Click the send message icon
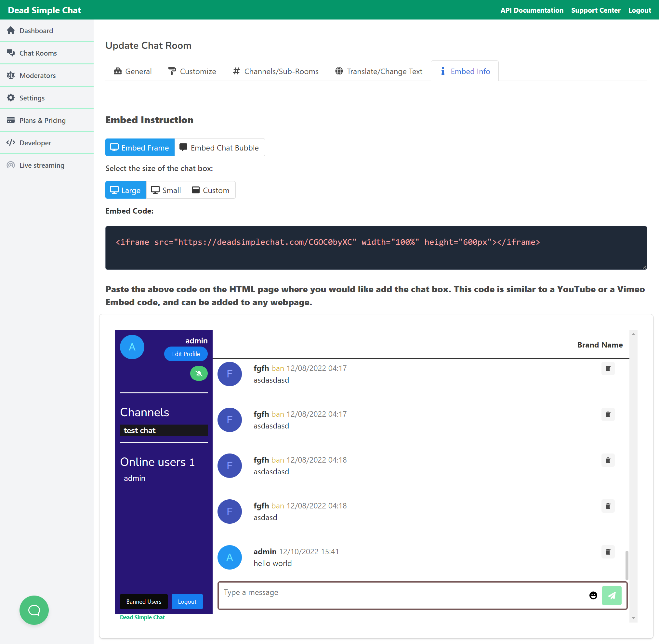The height and width of the screenshot is (644, 659). pyautogui.click(x=612, y=595)
